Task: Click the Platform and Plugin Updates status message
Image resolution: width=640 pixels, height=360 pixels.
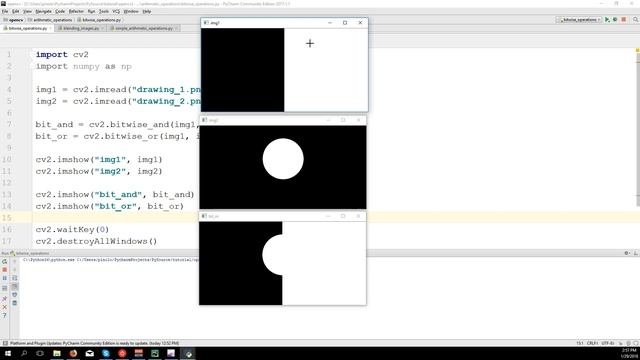Action: pos(94,343)
